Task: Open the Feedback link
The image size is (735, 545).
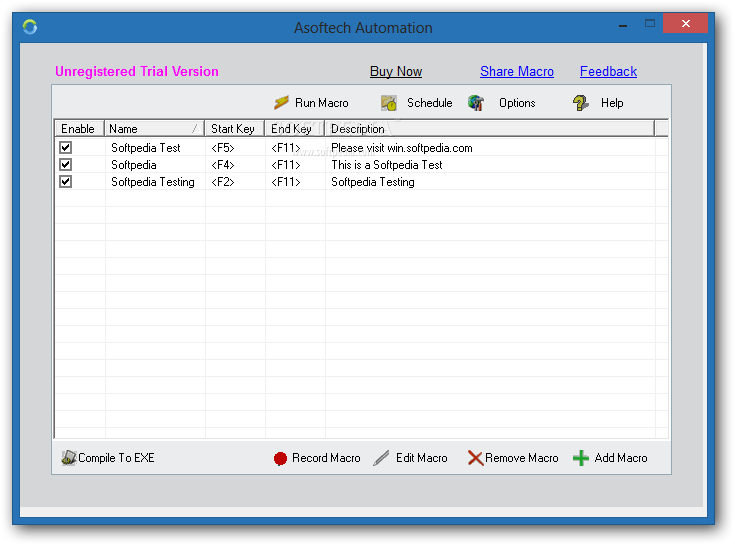Action: pyautogui.click(x=608, y=71)
